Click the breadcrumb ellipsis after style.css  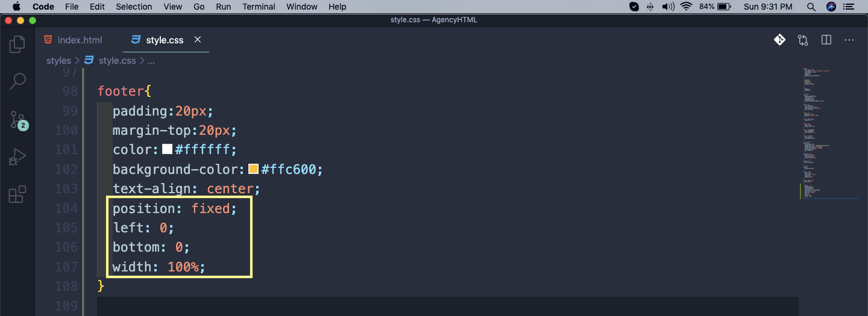[x=151, y=61]
